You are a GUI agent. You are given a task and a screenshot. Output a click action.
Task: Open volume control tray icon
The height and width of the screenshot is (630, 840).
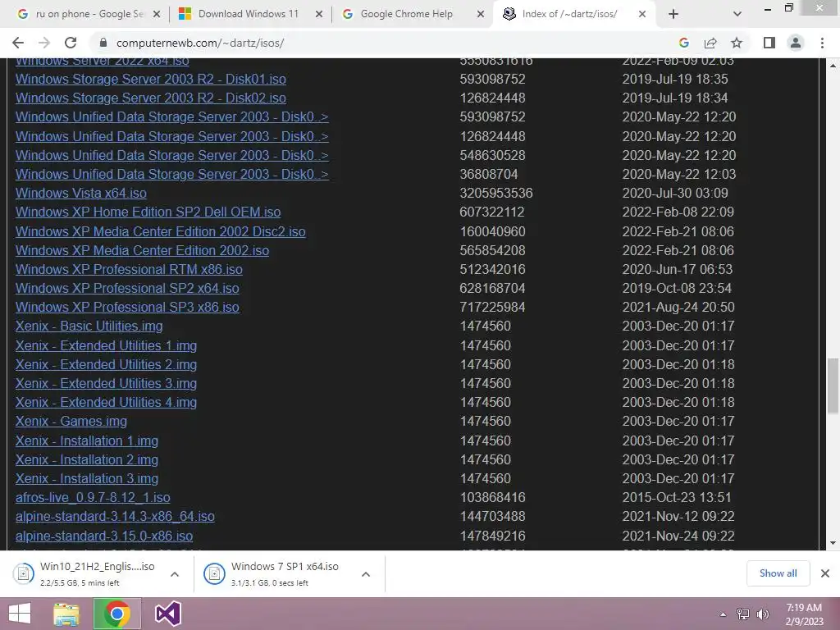click(762, 614)
